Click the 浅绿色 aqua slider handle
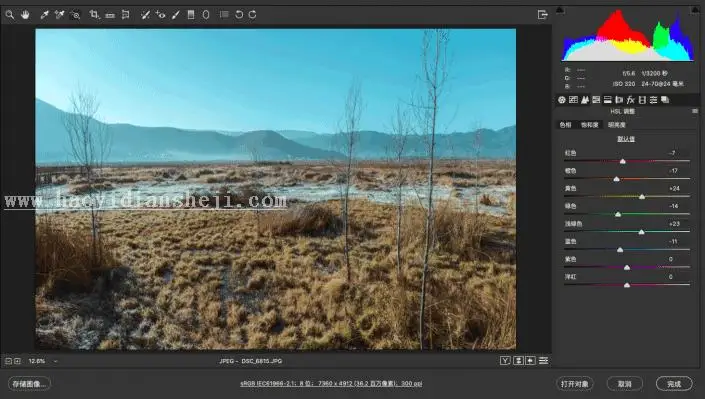Screen dimensions: 705x399 pos(642,232)
